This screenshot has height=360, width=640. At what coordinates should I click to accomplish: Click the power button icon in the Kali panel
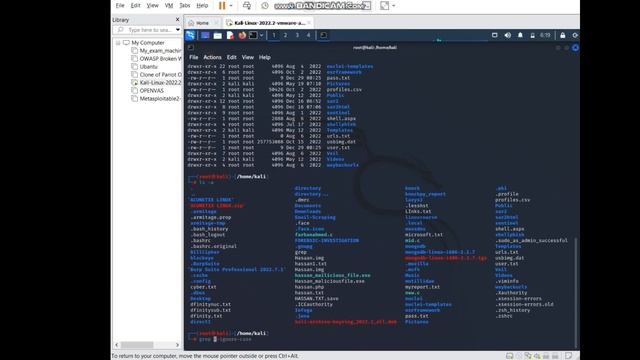click(x=575, y=36)
